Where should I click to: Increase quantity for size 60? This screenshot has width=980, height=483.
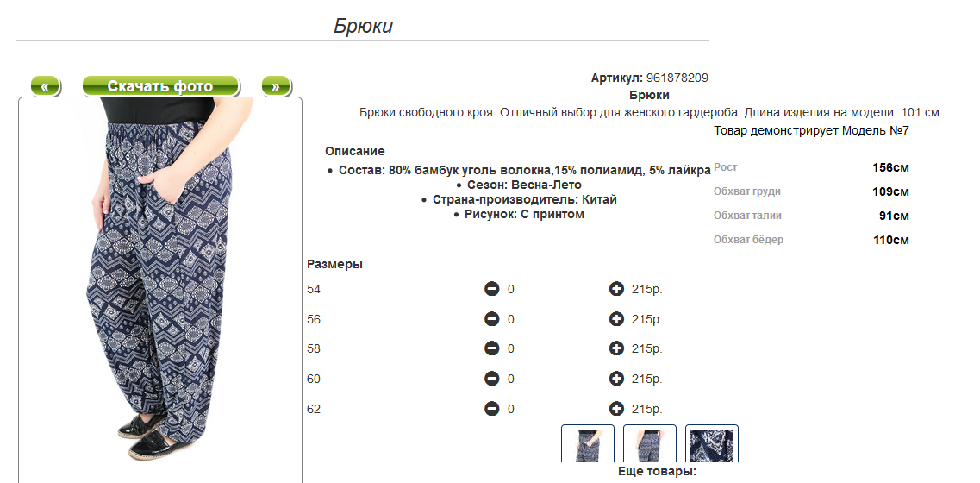point(616,379)
